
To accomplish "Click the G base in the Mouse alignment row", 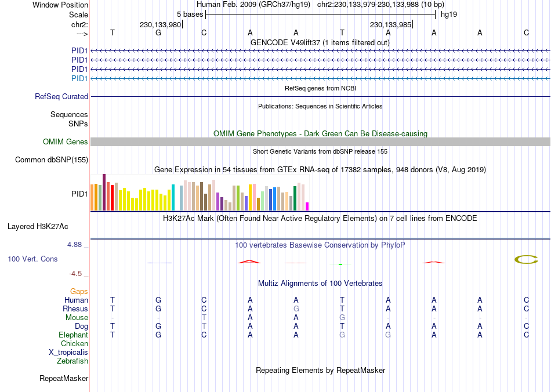I will pyautogui.click(x=342, y=318).
